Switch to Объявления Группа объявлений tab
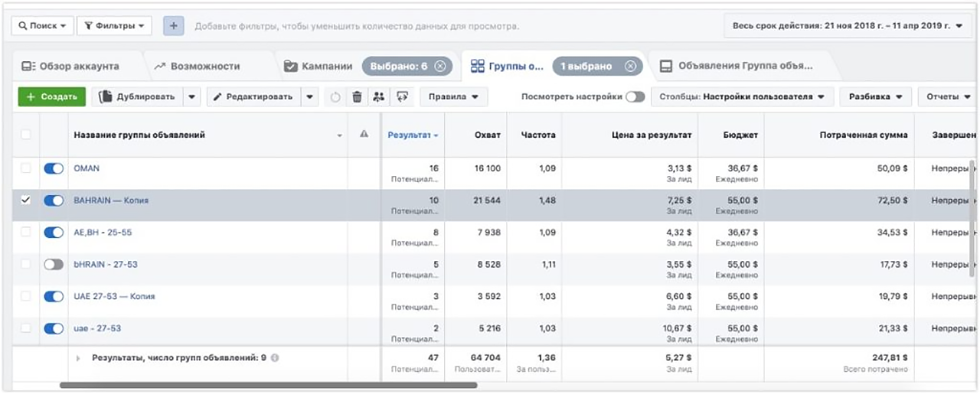This screenshot has width=980, height=394. [735, 66]
